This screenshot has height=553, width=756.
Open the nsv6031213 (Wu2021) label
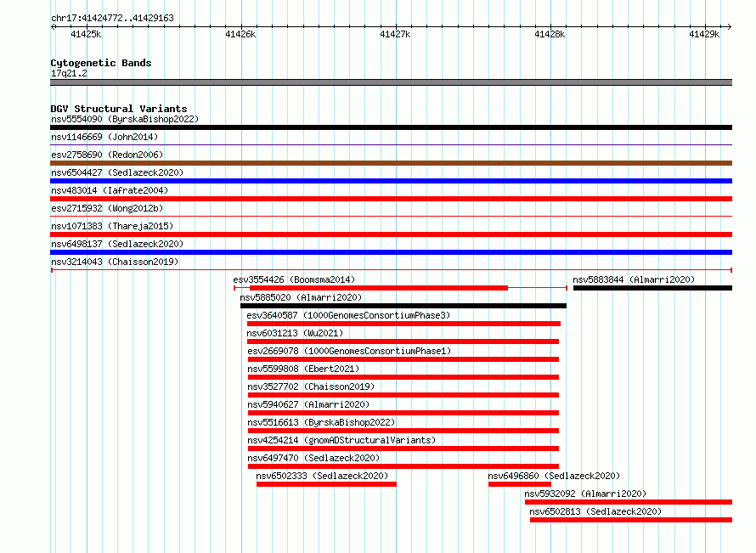(x=295, y=333)
